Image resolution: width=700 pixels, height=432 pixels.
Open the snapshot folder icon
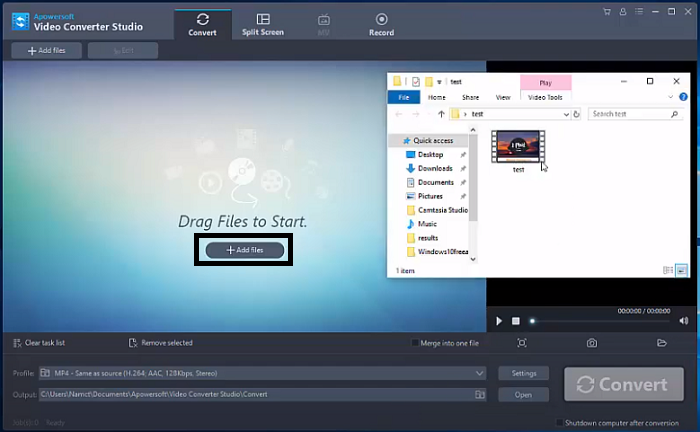click(662, 343)
